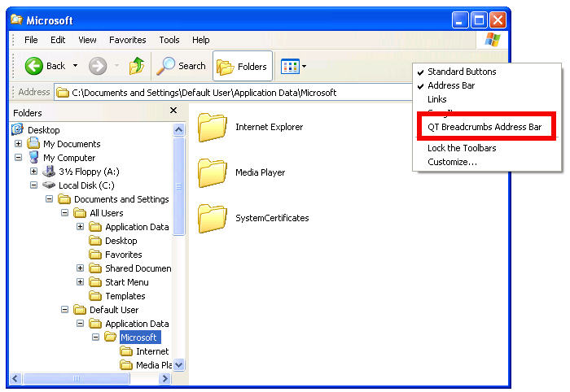Open the Edit menu
The image size is (570, 392).
pyautogui.click(x=58, y=40)
